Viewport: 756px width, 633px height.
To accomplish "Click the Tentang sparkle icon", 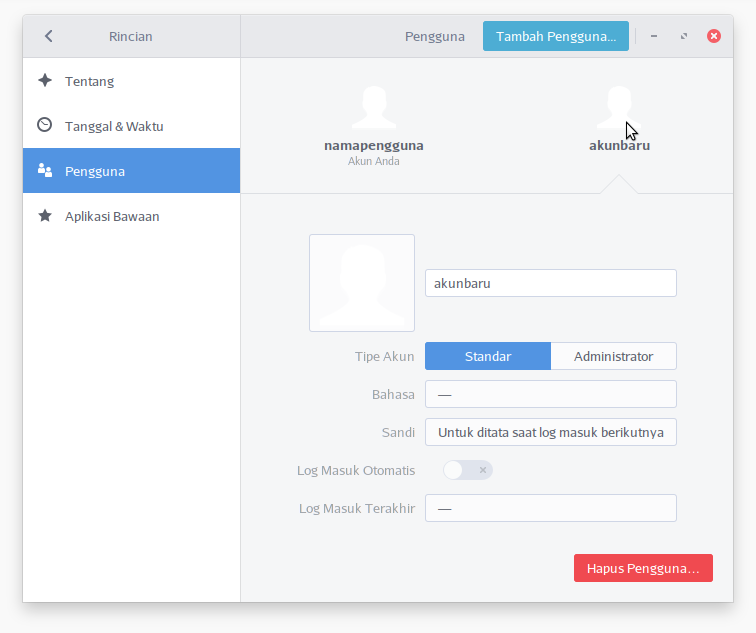I will click(45, 81).
